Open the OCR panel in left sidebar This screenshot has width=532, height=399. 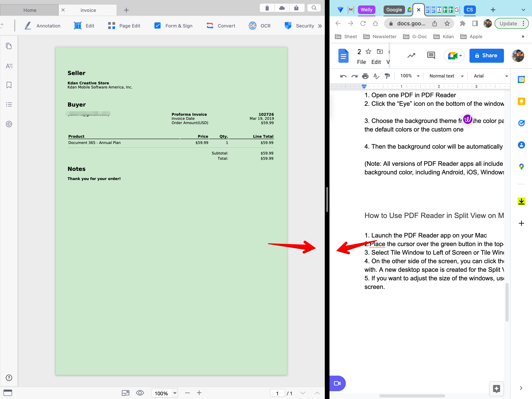point(9,124)
